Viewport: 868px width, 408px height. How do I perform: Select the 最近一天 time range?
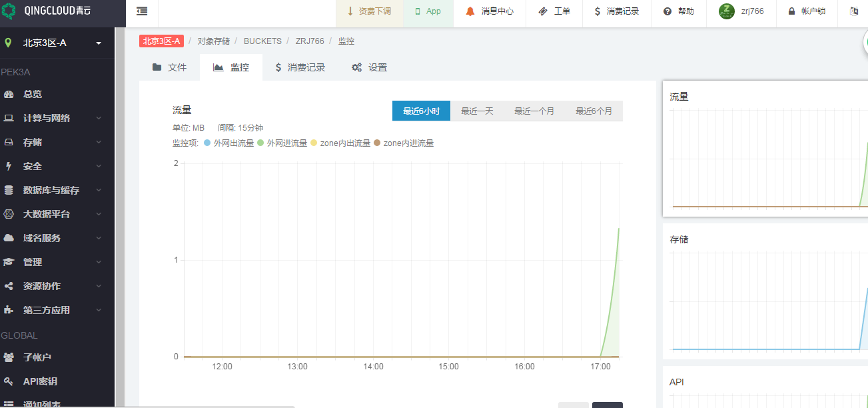pyautogui.click(x=477, y=111)
